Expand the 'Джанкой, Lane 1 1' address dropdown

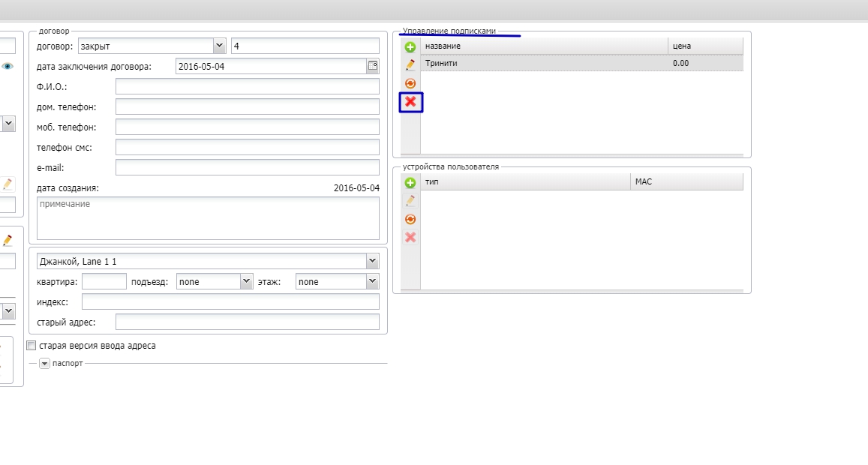[372, 261]
